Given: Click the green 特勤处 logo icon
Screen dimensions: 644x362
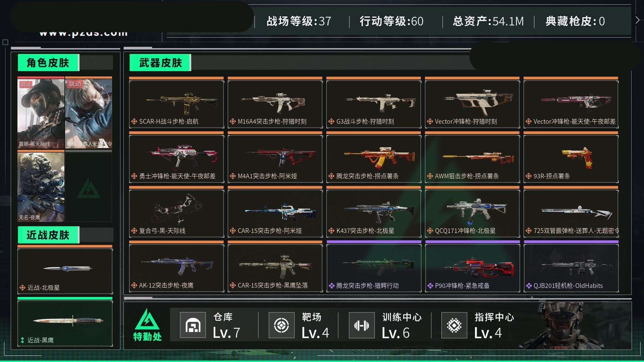Looking at the screenshot, I should tap(147, 319).
